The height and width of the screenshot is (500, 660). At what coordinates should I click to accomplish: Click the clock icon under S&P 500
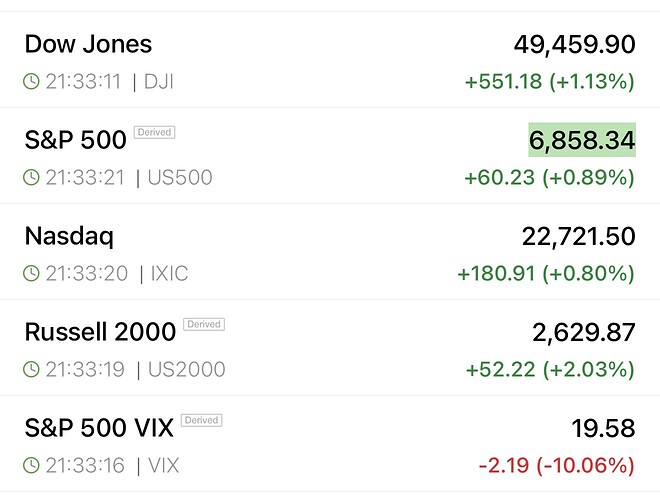[31, 178]
